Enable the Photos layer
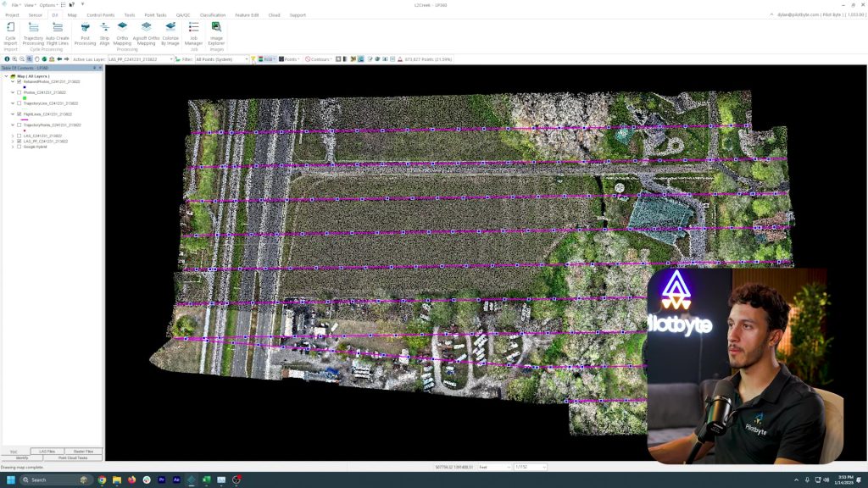The image size is (868, 488). (19, 92)
